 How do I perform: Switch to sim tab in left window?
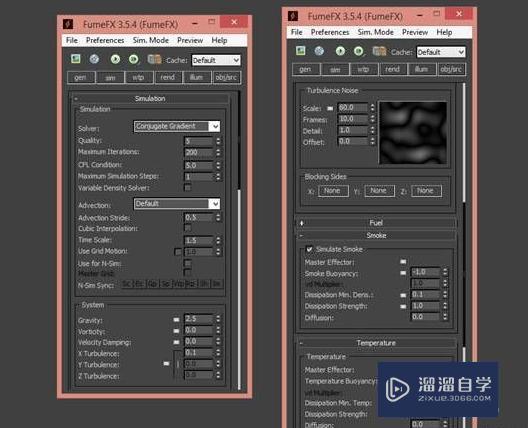(110, 77)
